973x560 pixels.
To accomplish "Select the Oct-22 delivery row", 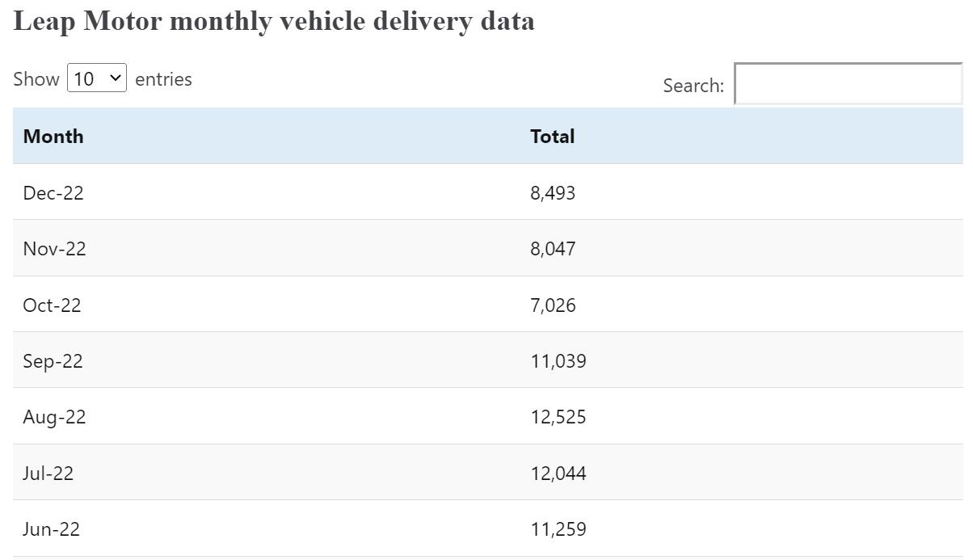I will 52,305.
